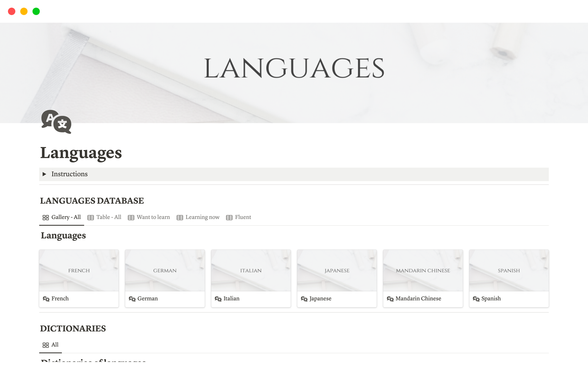The image size is (588, 368).
Task: Click the translation icon on the Spanish card
Action: tap(476, 299)
